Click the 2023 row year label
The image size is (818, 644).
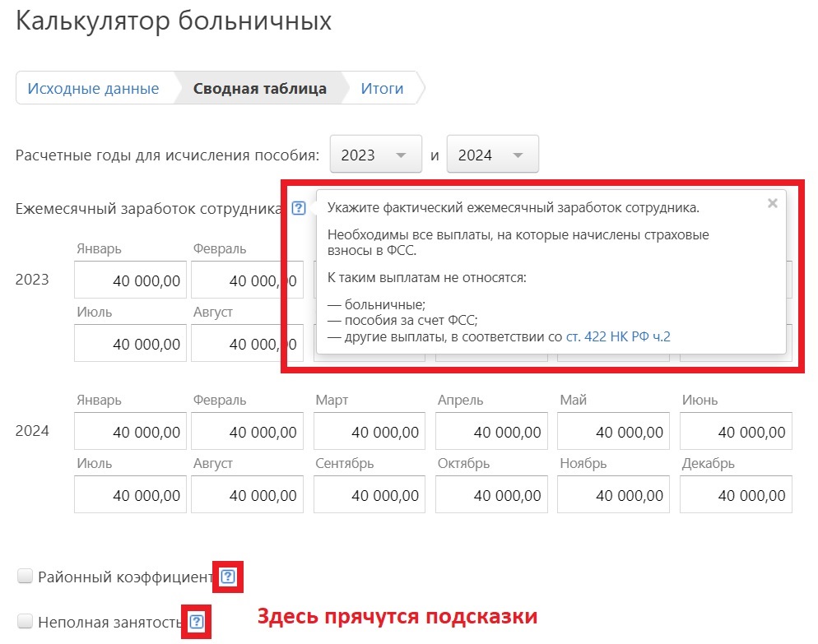tap(32, 280)
